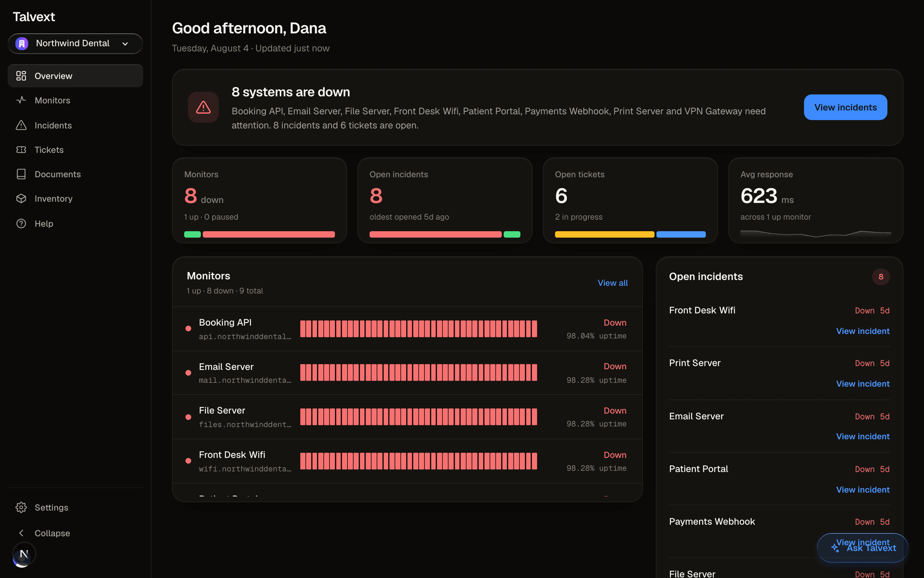
Task: Click the red alert icon in banner
Action: (203, 107)
